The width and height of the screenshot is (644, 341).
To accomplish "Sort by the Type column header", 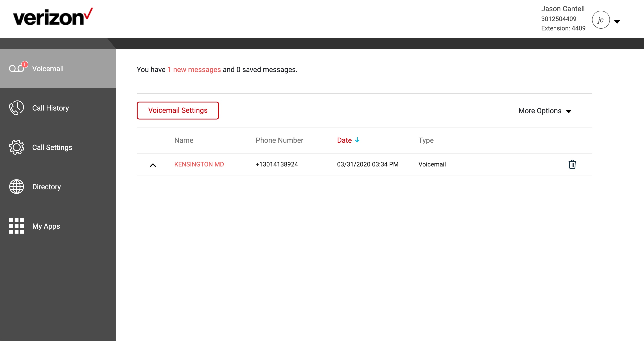I will tap(426, 140).
